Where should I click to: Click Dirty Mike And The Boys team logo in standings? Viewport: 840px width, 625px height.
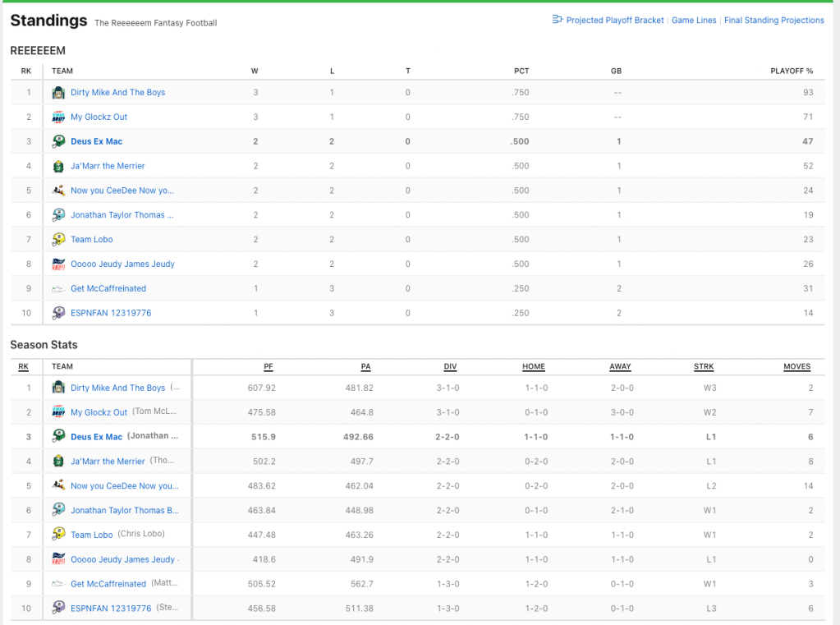click(x=58, y=93)
